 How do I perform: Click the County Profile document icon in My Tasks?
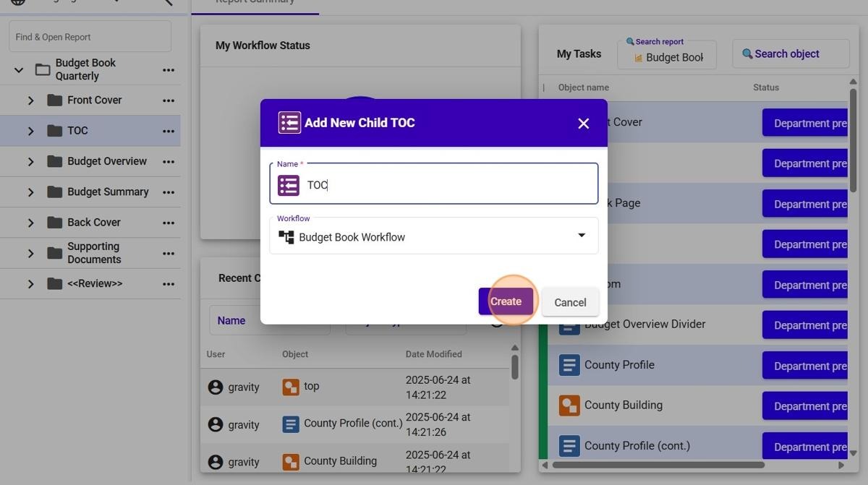(x=569, y=365)
